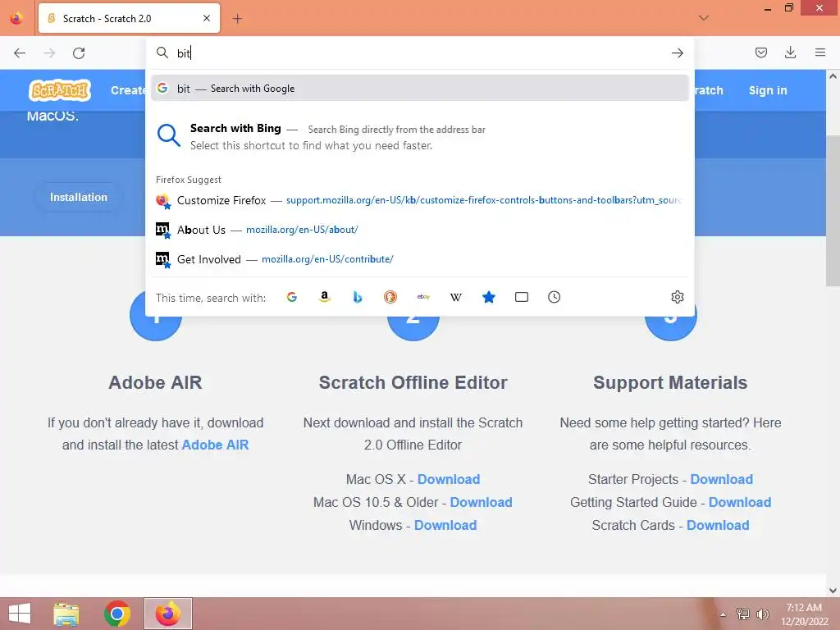Search history with the clock icon
Image resolution: width=840 pixels, height=630 pixels.
[x=554, y=297]
